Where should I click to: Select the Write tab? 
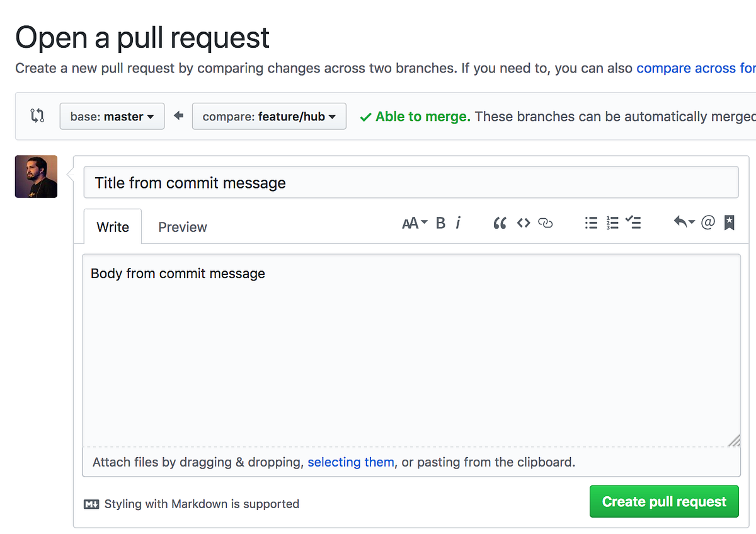112,227
